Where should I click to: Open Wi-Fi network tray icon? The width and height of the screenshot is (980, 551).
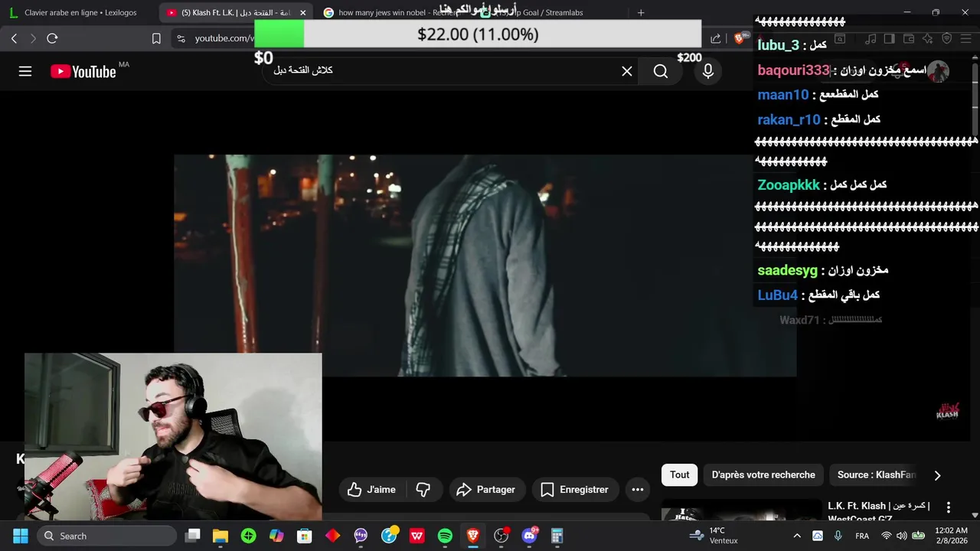(887, 536)
